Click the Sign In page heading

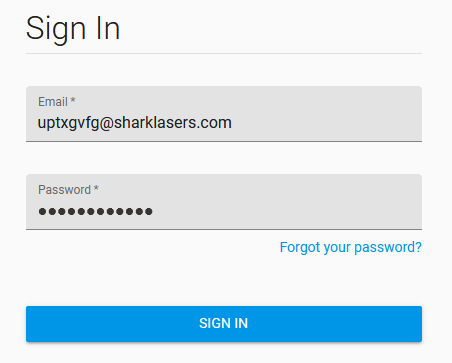click(73, 29)
